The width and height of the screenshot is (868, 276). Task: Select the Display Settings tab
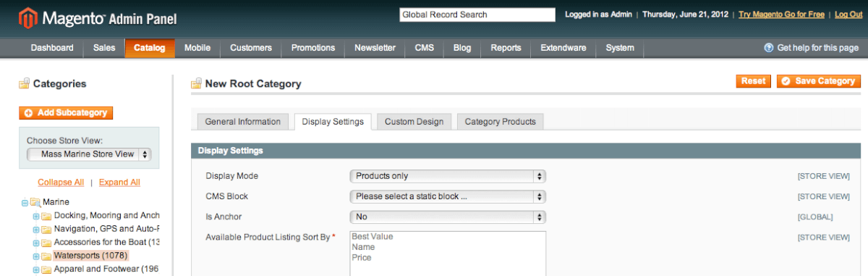click(333, 122)
